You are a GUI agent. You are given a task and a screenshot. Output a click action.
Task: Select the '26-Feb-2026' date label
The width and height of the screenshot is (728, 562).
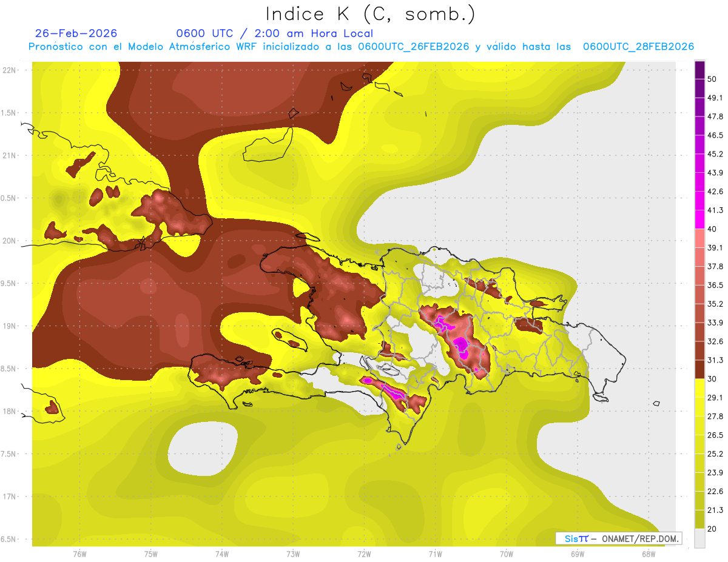tap(76, 33)
